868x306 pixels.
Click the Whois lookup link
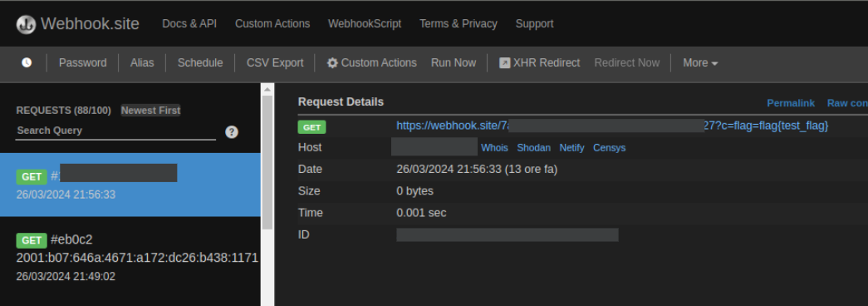(x=494, y=147)
